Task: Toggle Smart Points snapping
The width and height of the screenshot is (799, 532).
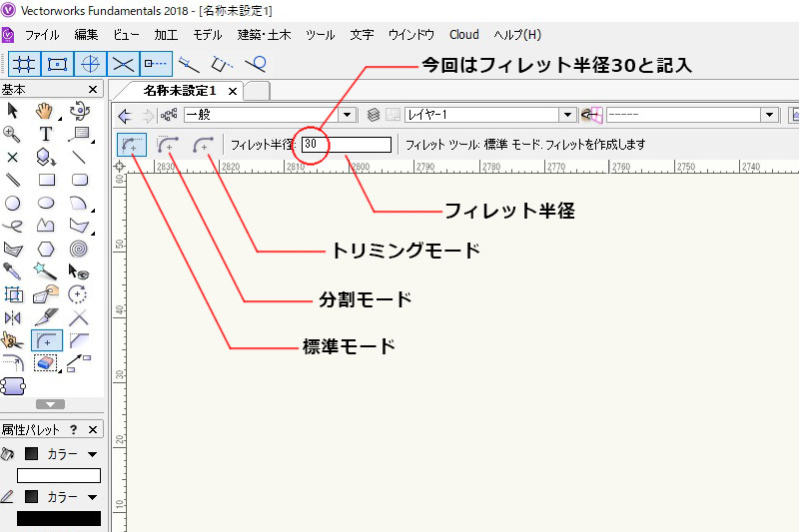Action: tap(156, 64)
